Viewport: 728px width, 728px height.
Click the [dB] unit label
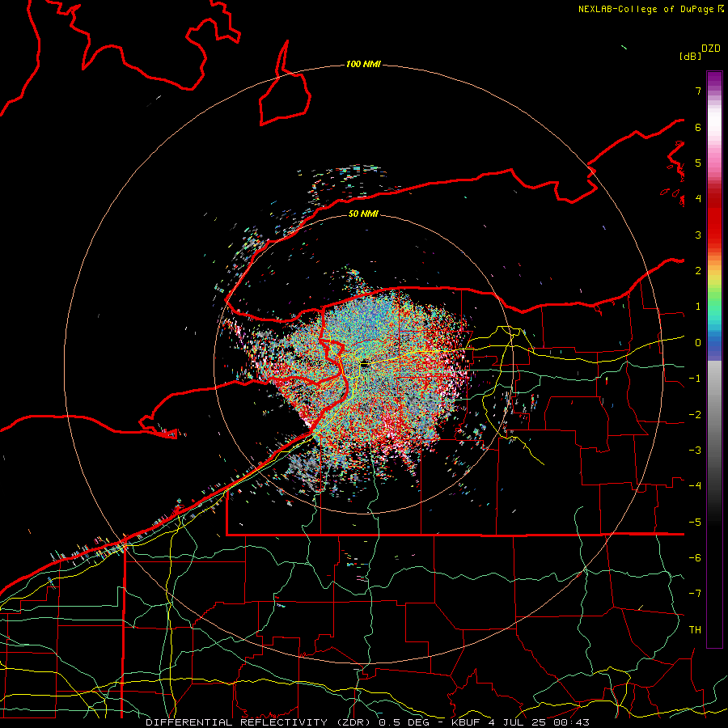pos(690,56)
